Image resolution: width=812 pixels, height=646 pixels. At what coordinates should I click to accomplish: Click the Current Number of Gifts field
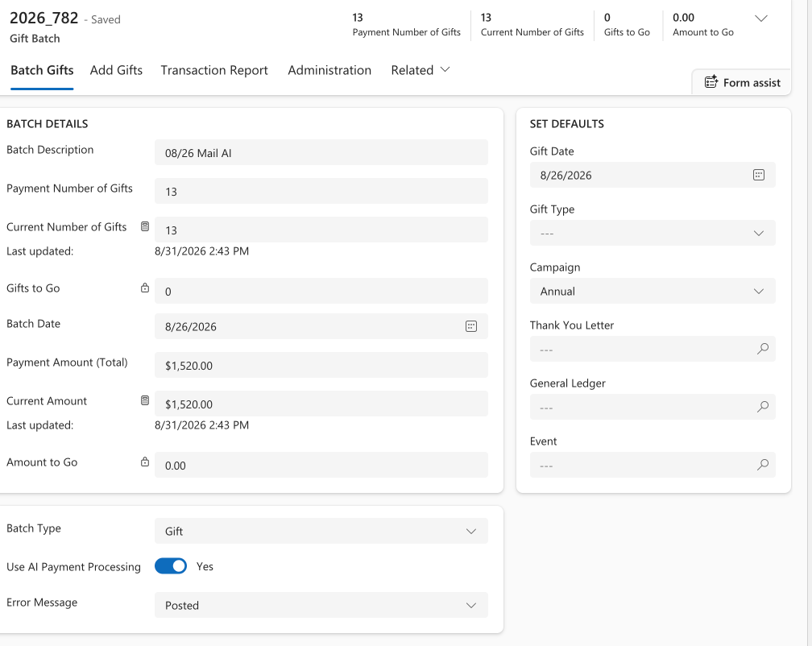point(321,230)
